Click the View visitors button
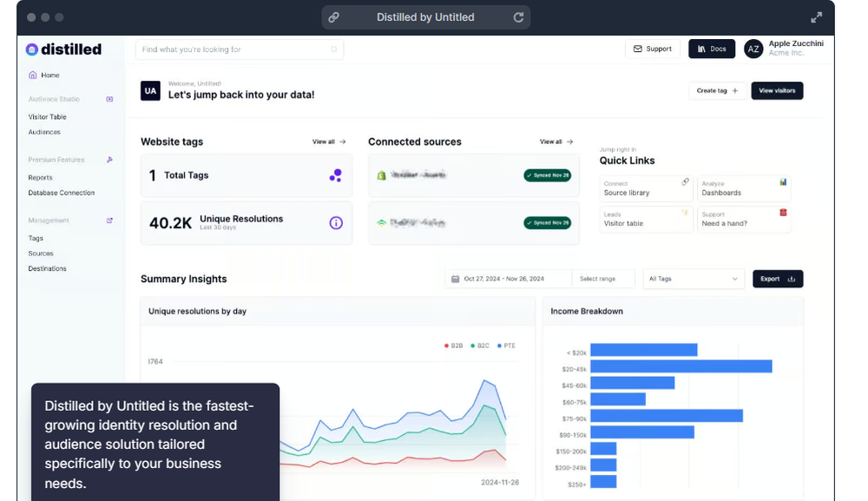Viewport: 868px width, 501px height. point(777,91)
